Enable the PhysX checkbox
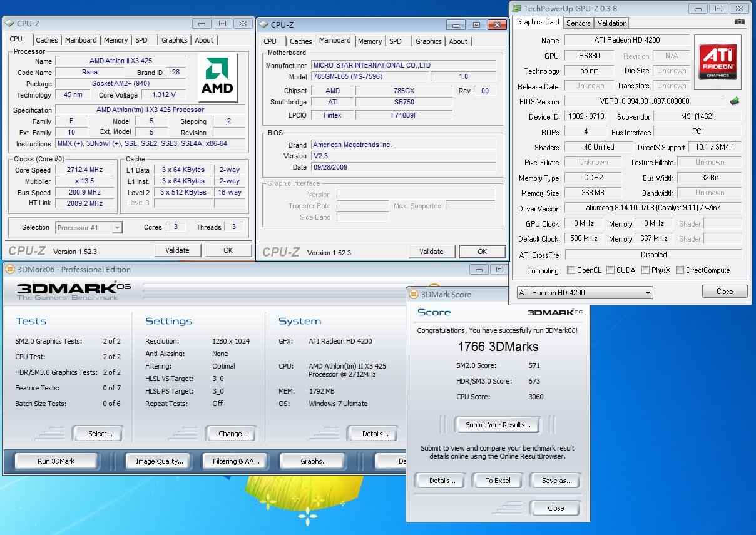This screenshot has height=535, width=756. click(646, 270)
